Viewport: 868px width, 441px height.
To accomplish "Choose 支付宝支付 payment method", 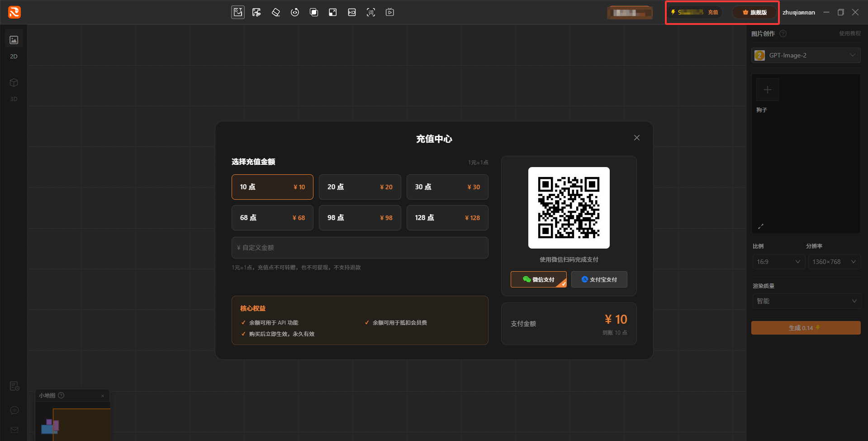I will click(x=599, y=279).
